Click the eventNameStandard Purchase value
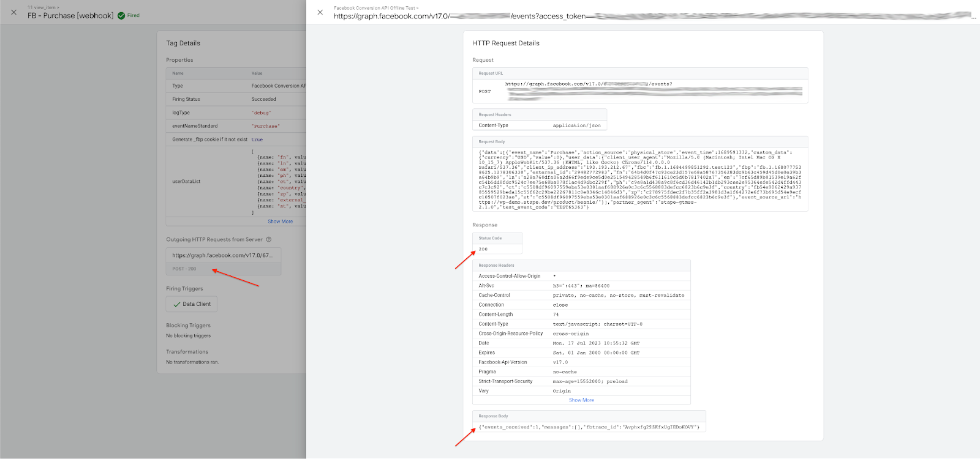Image resolution: width=980 pixels, height=459 pixels. 265,126
